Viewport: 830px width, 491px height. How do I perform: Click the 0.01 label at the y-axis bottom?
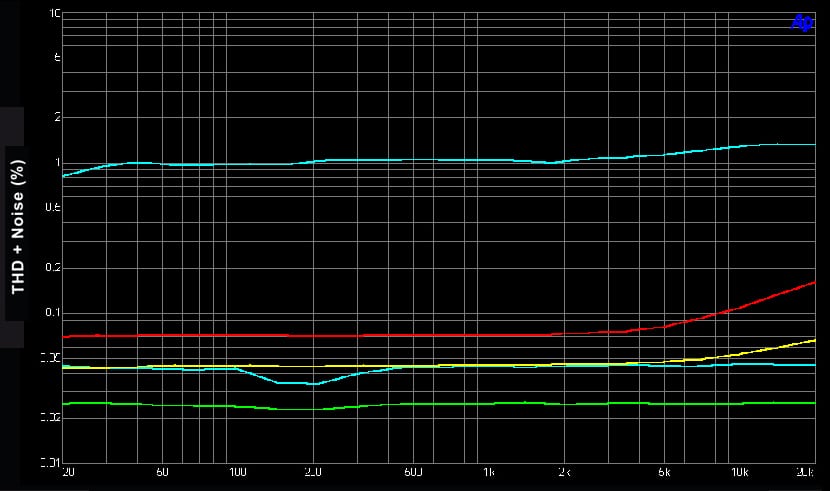click(x=51, y=462)
